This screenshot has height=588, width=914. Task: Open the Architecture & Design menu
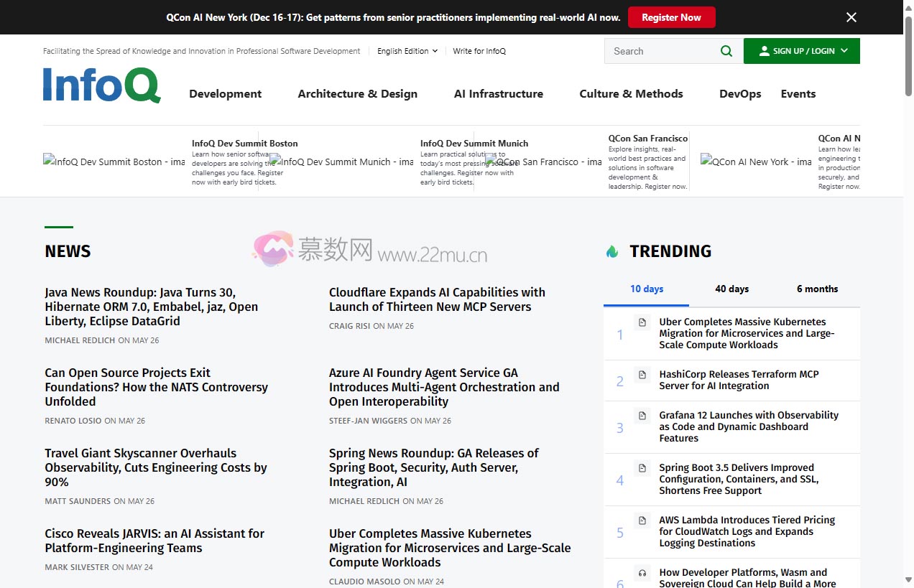click(x=357, y=94)
